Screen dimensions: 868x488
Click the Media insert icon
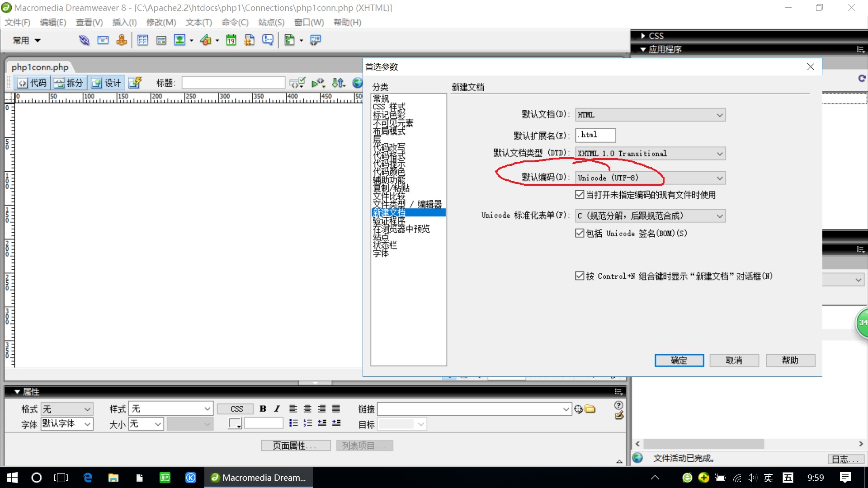pyautogui.click(x=206, y=40)
